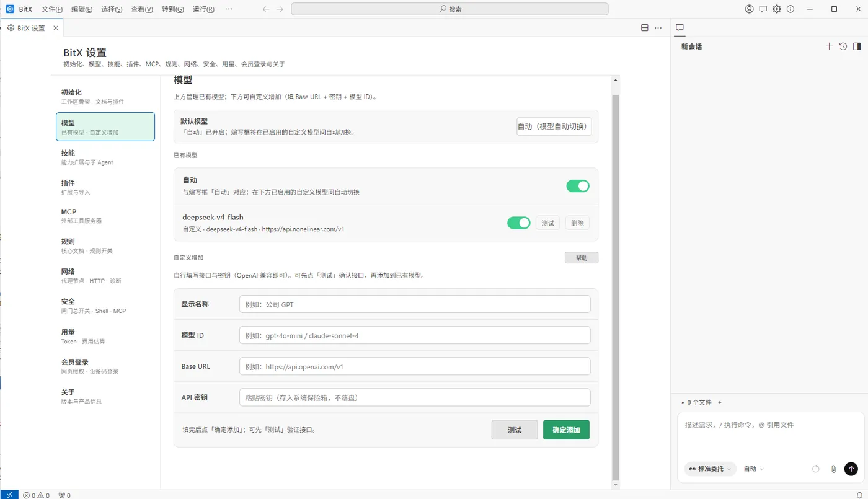Focus the 显示名称 input field
The height and width of the screenshot is (499, 868).
pos(415,304)
